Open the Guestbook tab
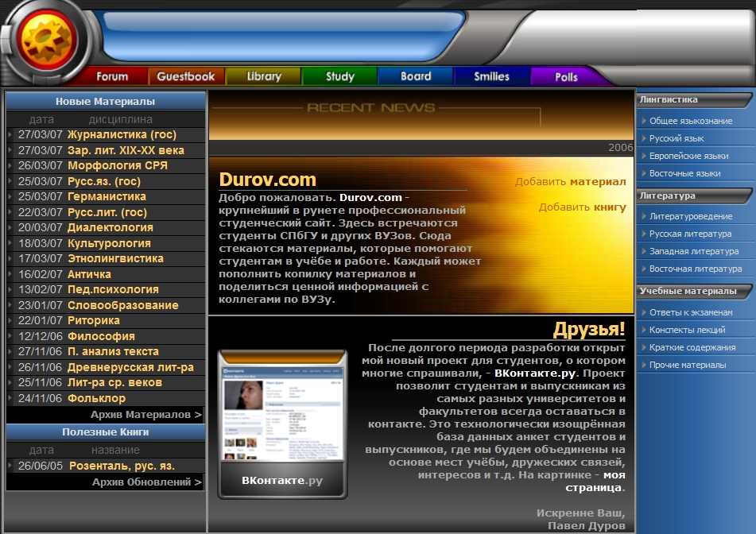Image resolution: width=756 pixels, height=534 pixels. (x=186, y=76)
